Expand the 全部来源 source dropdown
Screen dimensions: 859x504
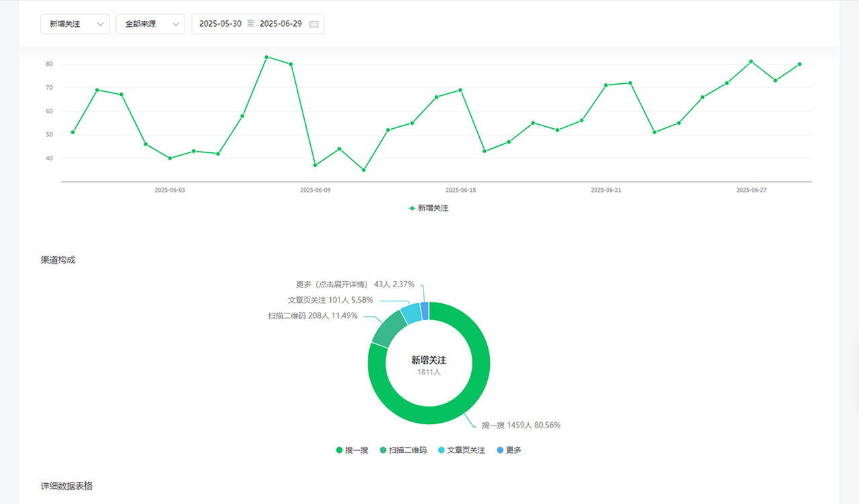pos(150,23)
